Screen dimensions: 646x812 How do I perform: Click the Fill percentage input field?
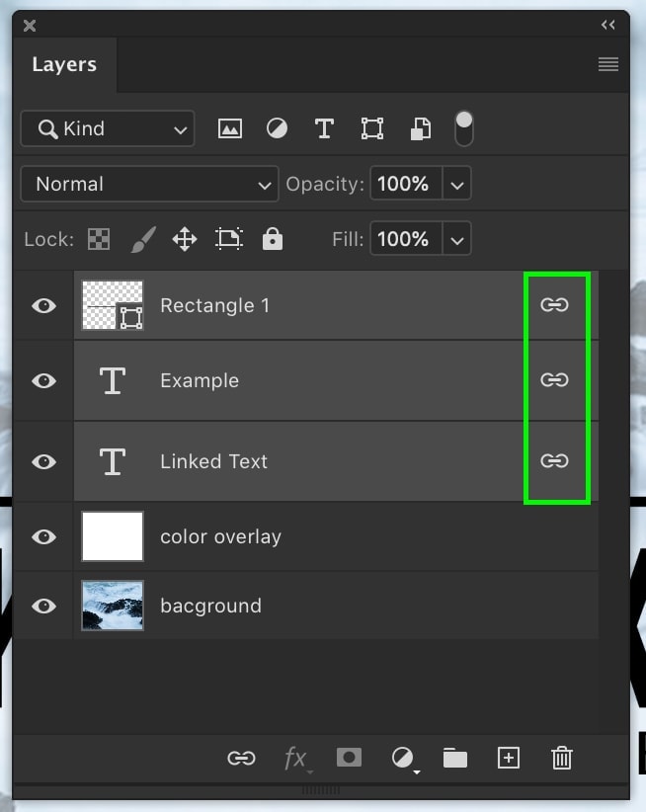pyautogui.click(x=406, y=239)
